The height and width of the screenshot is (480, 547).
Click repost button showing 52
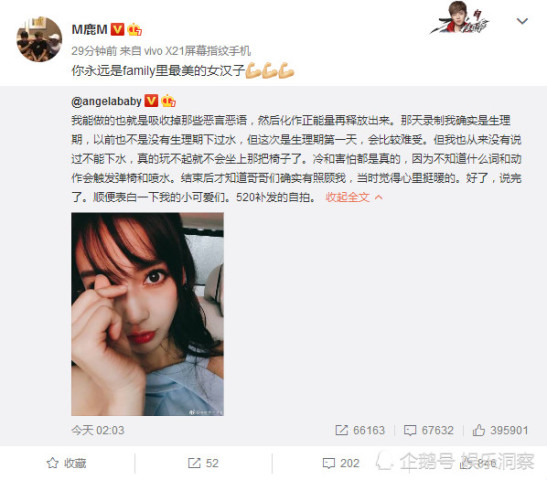(203, 463)
